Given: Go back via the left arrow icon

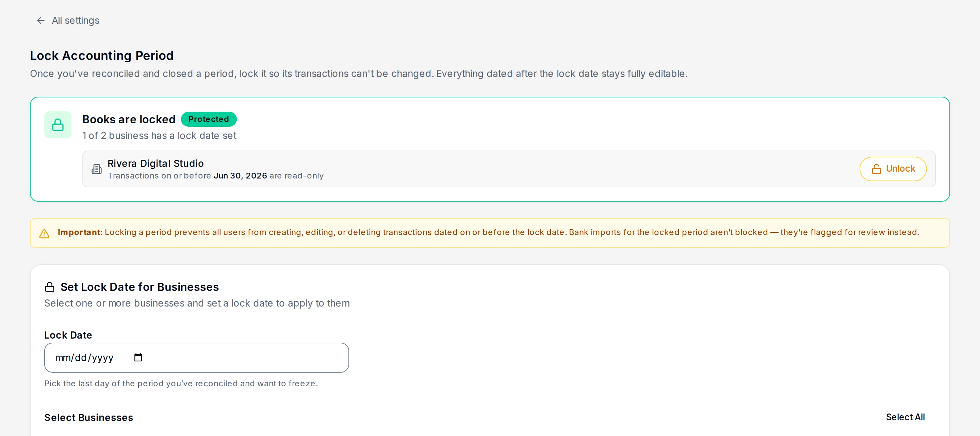Looking at the screenshot, I should click(x=41, y=20).
